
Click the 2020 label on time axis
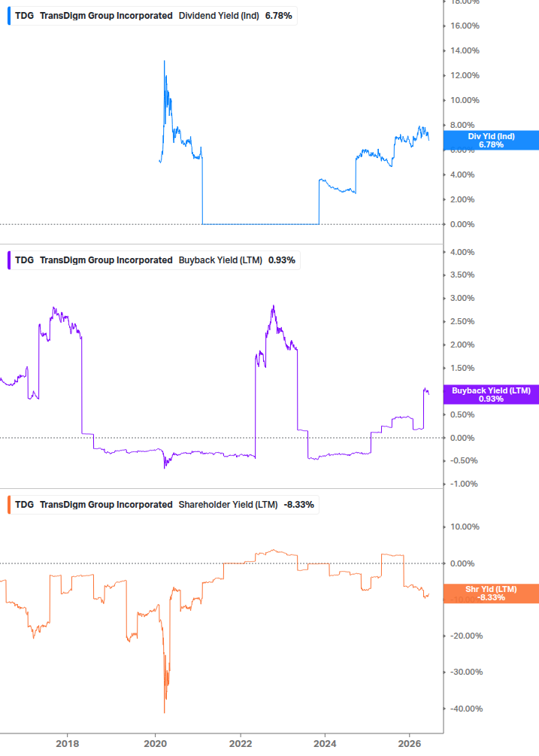[x=155, y=743]
